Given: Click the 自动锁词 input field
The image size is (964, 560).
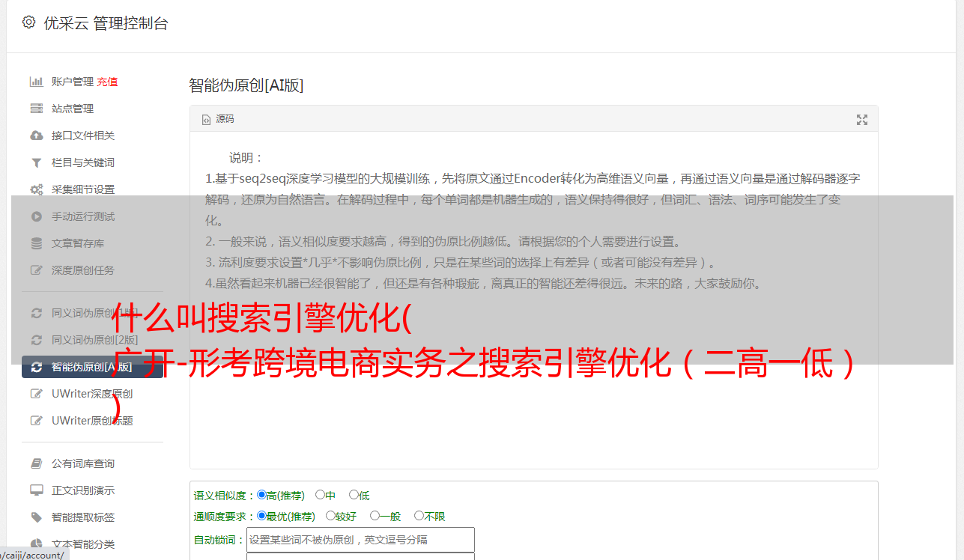Looking at the screenshot, I should point(360,539).
